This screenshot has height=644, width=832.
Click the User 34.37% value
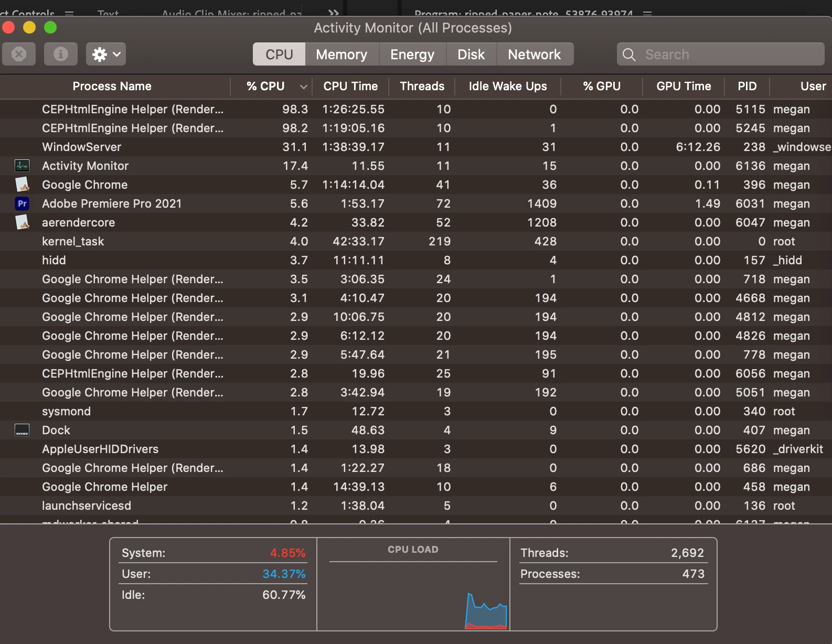[x=284, y=574]
